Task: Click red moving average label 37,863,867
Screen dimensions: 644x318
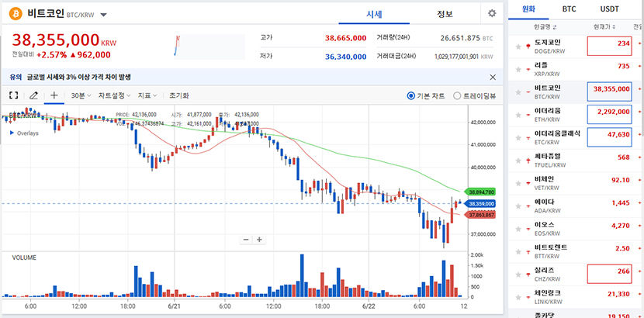Action: point(480,215)
